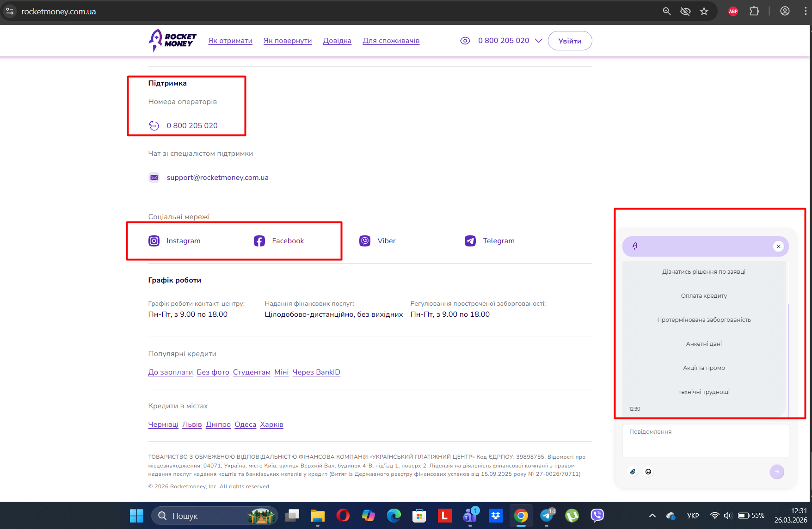
Task: Open Opera from the taskbar
Action: [343, 515]
